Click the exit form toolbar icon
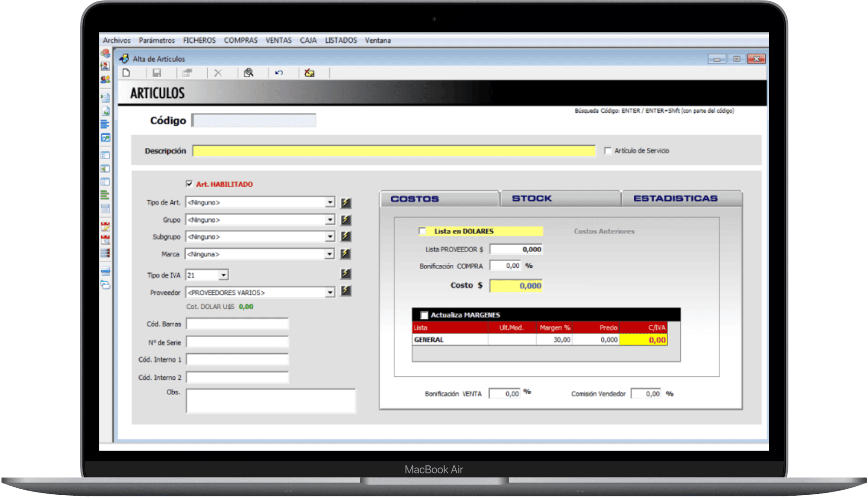This screenshot has width=868, height=499. 309,73
